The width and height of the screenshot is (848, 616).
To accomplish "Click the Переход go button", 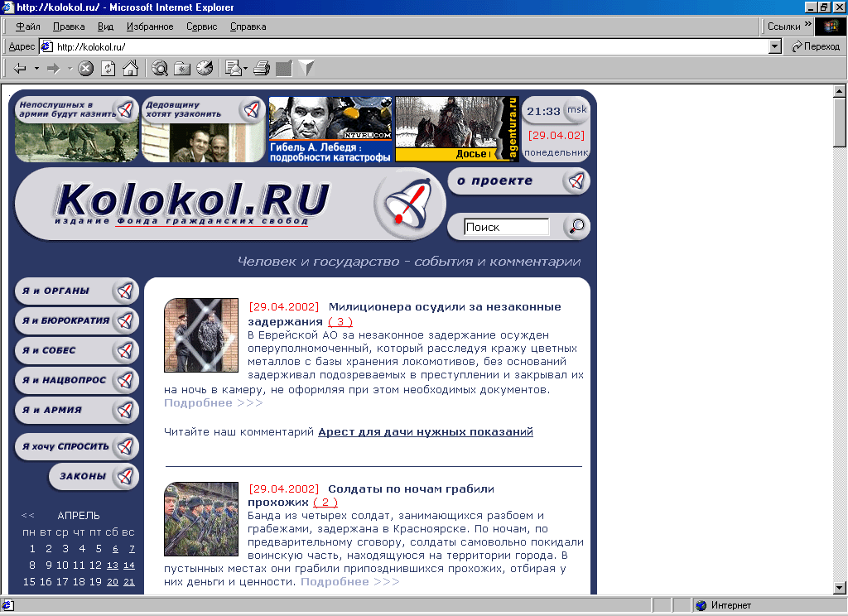I will pyautogui.click(x=816, y=46).
